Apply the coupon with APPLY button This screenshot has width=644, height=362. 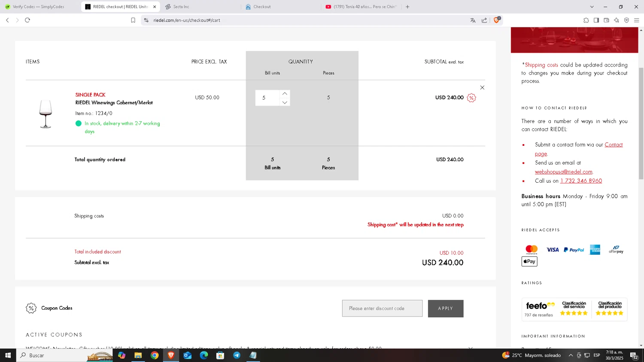click(446, 308)
